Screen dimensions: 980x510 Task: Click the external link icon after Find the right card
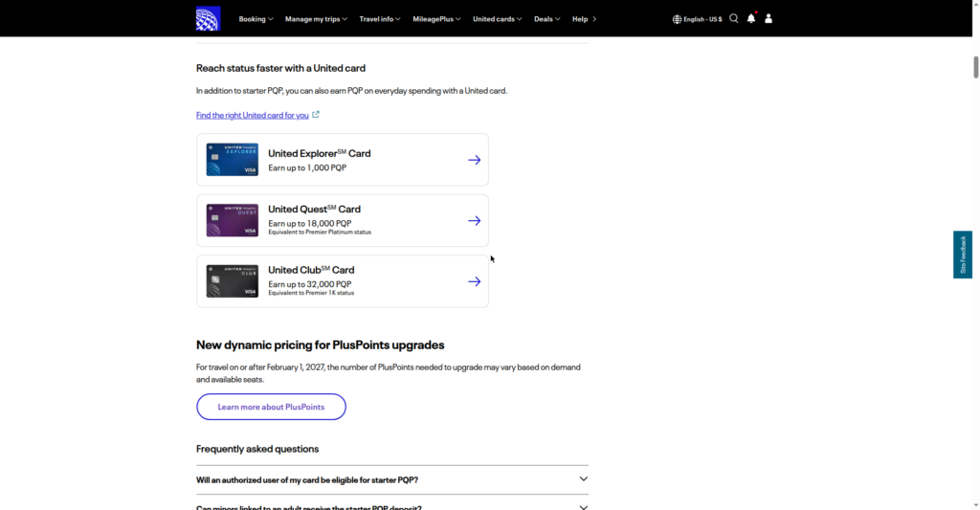point(316,115)
